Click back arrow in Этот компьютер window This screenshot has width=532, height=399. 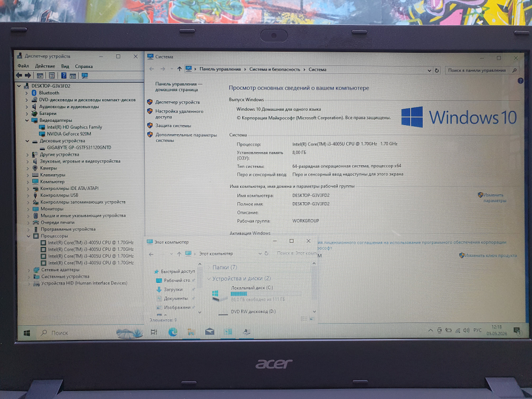pyautogui.click(x=151, y=254)
